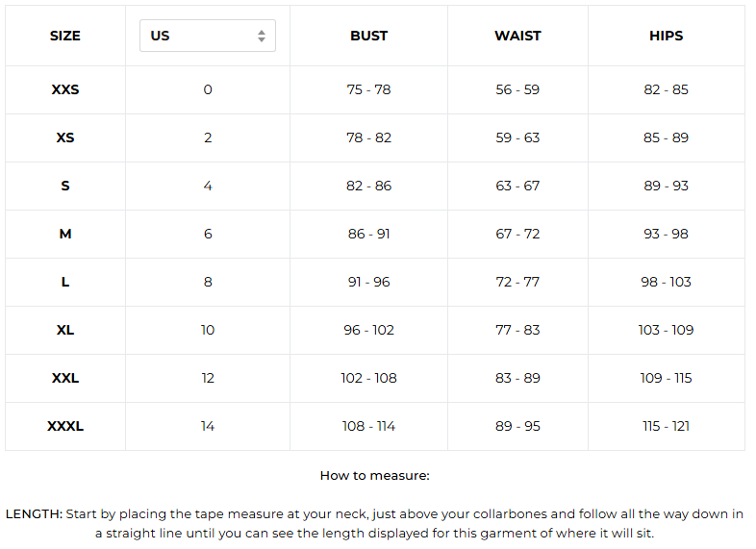Viewport: 756px width, 549px height.
Task: Select the XS size row label
Action: pos(65,137)
